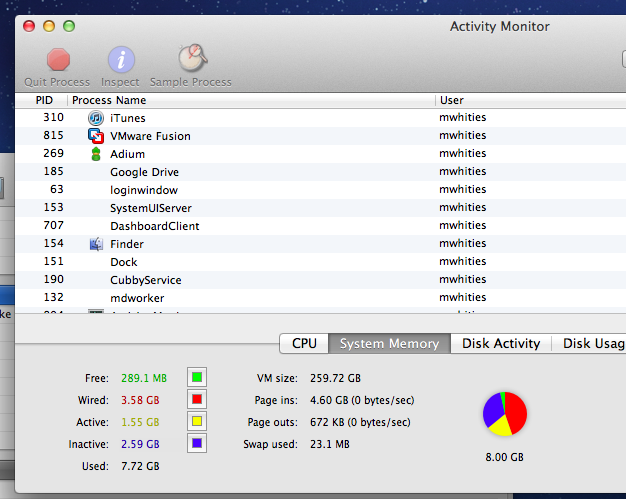Click the Swap used value 23.1 MB
The height and width of the screenshot is (499, 626).
330,444
